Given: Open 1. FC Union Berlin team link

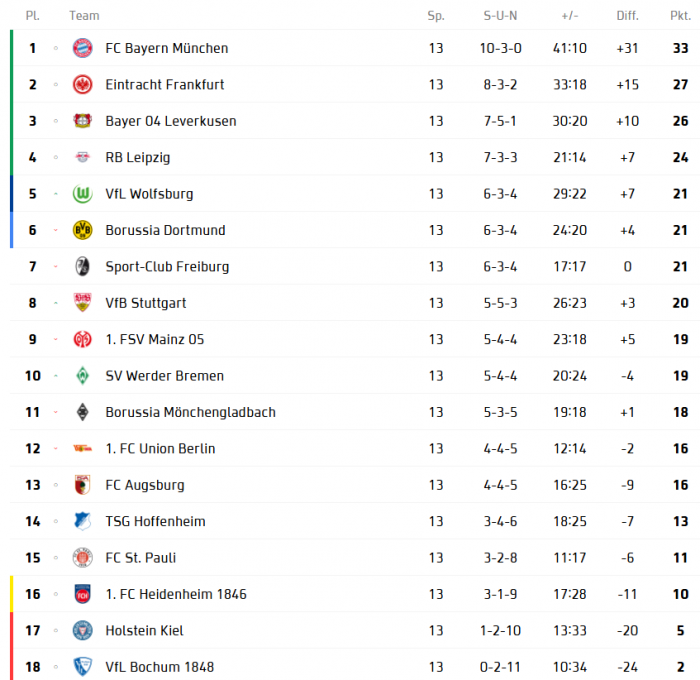Looking at the screenshot, I should 160,449.
